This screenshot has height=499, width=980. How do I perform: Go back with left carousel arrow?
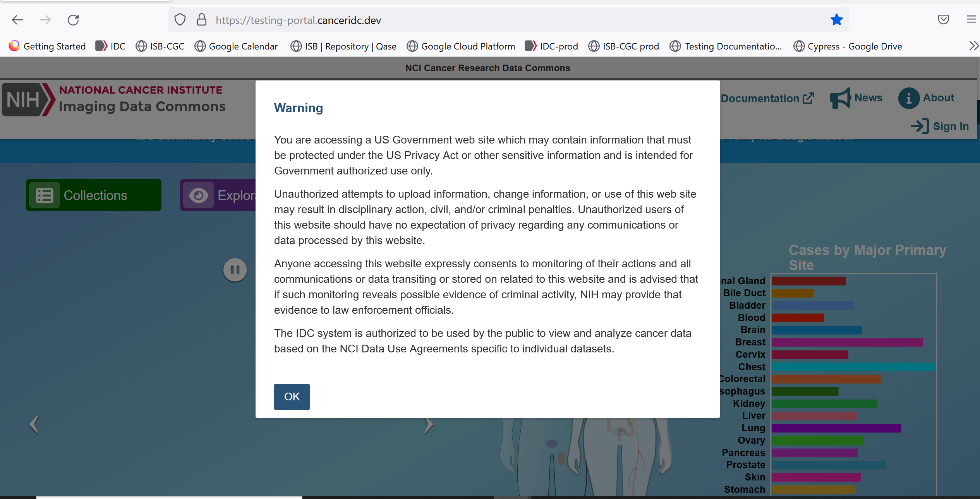[34, 424]
